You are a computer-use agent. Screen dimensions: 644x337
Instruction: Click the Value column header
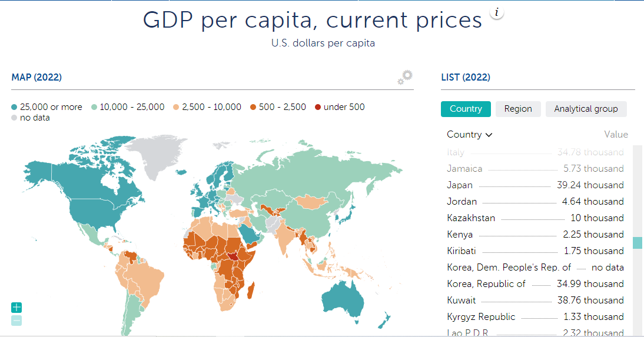[616, 135]
